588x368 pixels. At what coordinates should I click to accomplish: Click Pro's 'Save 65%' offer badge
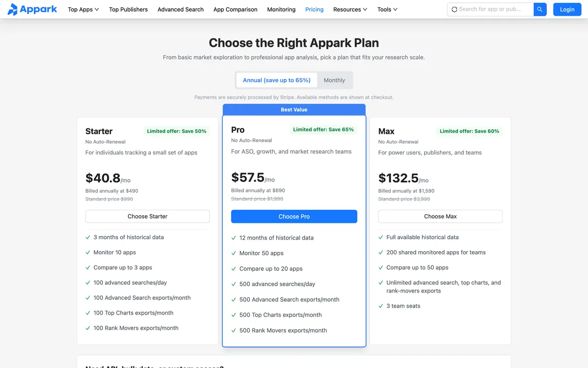323,129
